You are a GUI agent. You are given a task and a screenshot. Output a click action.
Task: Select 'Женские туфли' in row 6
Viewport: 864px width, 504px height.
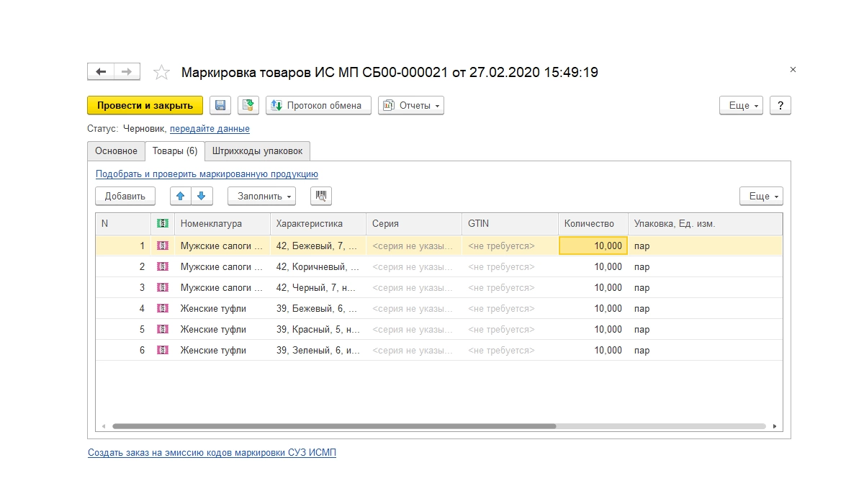pos(222,350)
